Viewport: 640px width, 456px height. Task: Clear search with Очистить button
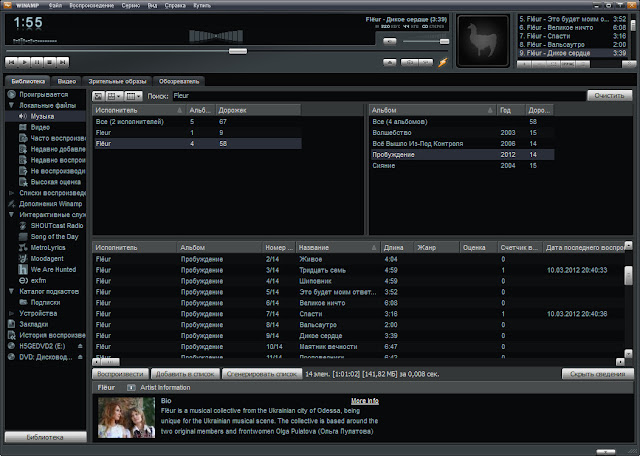coord(609,96)
